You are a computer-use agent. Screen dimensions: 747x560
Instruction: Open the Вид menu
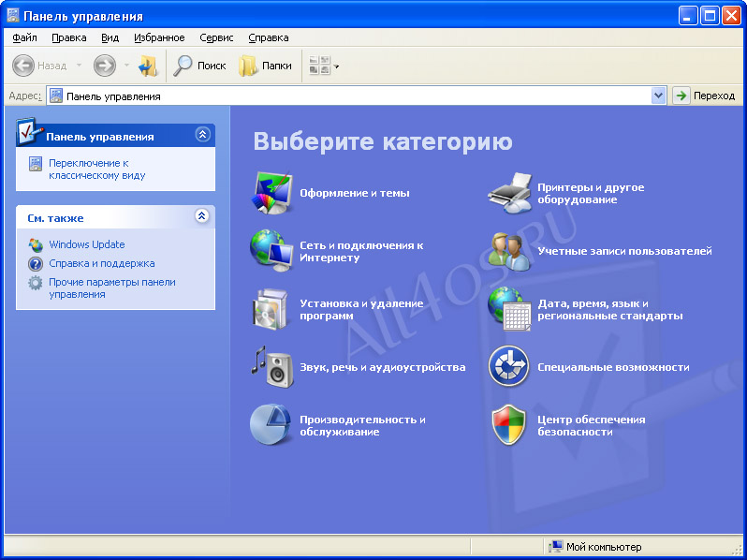(110, 37)
